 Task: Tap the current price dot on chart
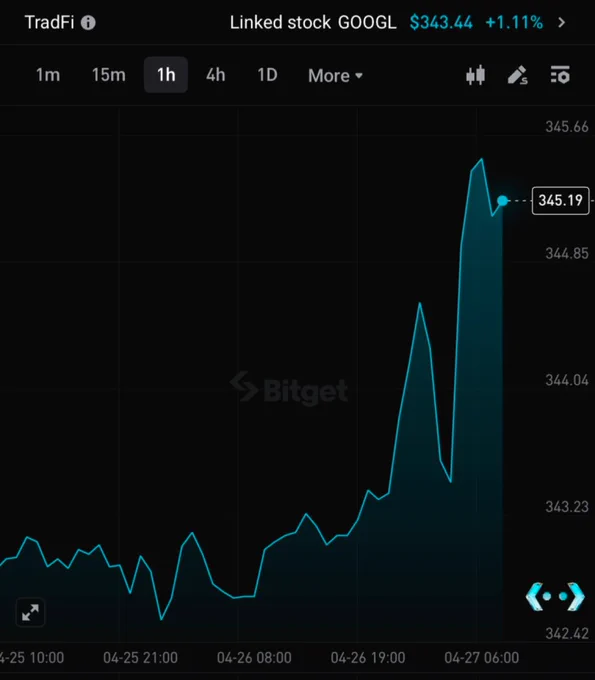point(502,200)
